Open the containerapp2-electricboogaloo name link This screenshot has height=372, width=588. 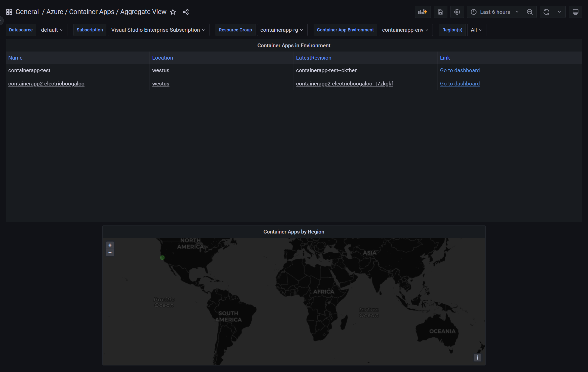point(46,84)
